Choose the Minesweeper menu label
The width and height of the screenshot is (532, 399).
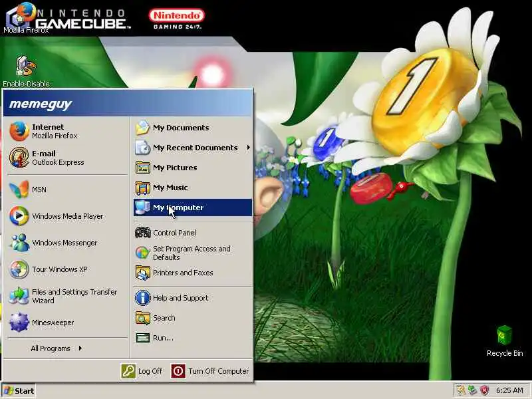point(53,323)
